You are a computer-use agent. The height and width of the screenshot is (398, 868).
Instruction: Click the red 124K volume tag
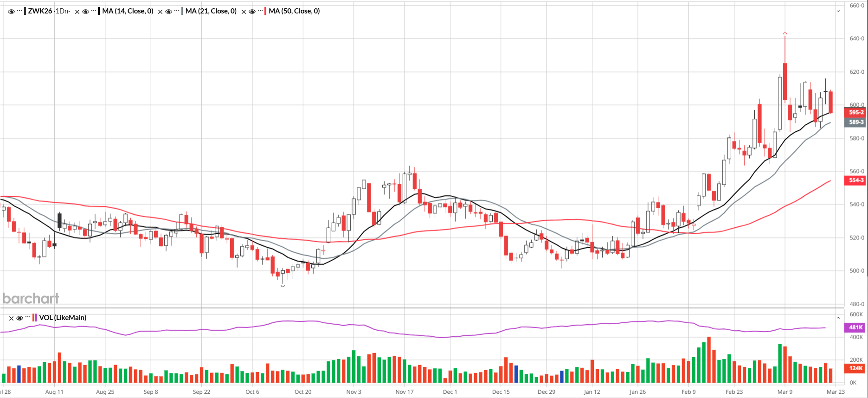click(855, 368)
